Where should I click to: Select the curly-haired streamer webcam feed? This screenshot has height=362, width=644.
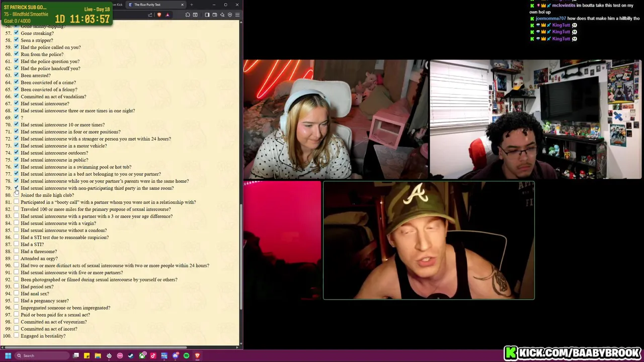pos(535,120)
